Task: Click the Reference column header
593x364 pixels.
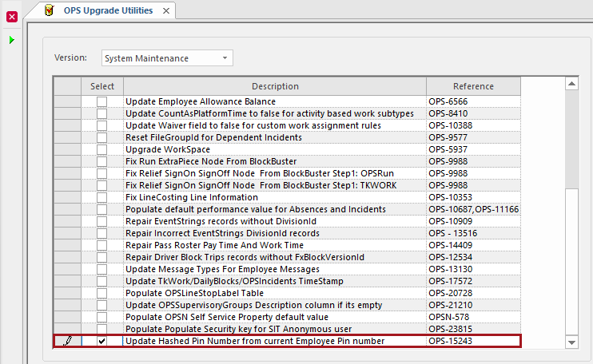Action: pyautogui.click(x=473, y=86)
